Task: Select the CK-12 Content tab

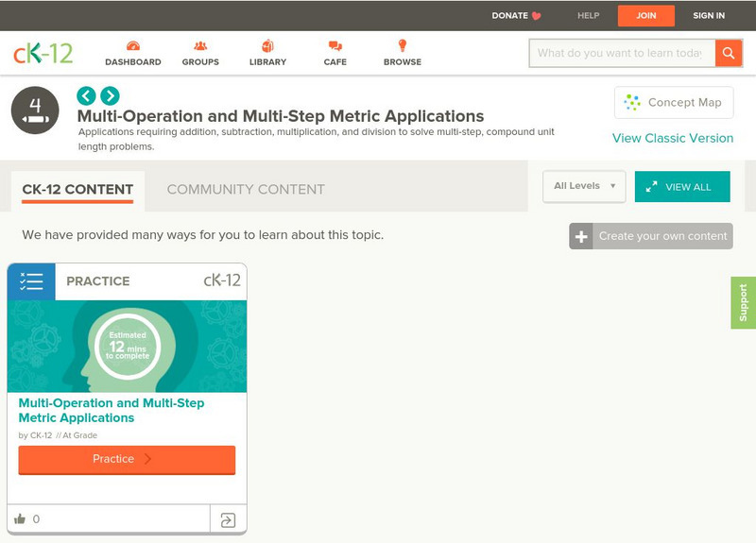Action: click(77, 189)
